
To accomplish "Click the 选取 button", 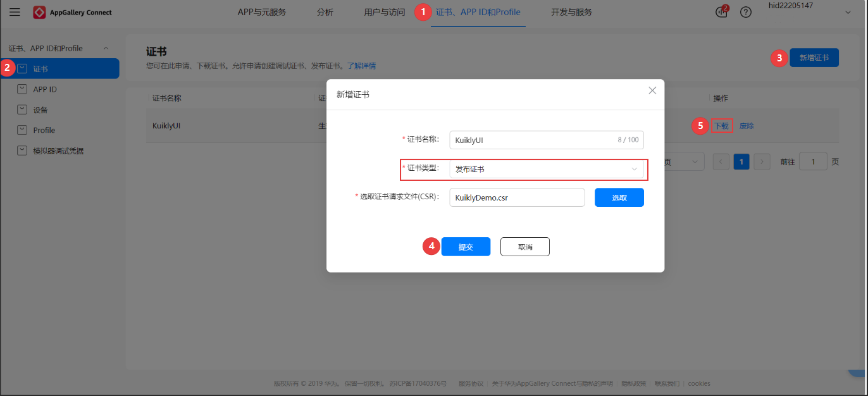I will 619,197.
